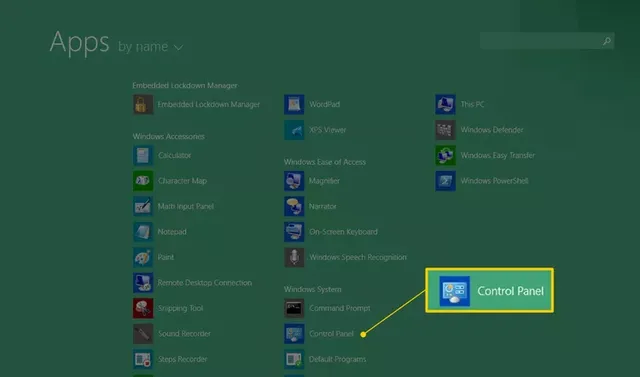Click the 'Snipping Tool' label

[180, 308]
